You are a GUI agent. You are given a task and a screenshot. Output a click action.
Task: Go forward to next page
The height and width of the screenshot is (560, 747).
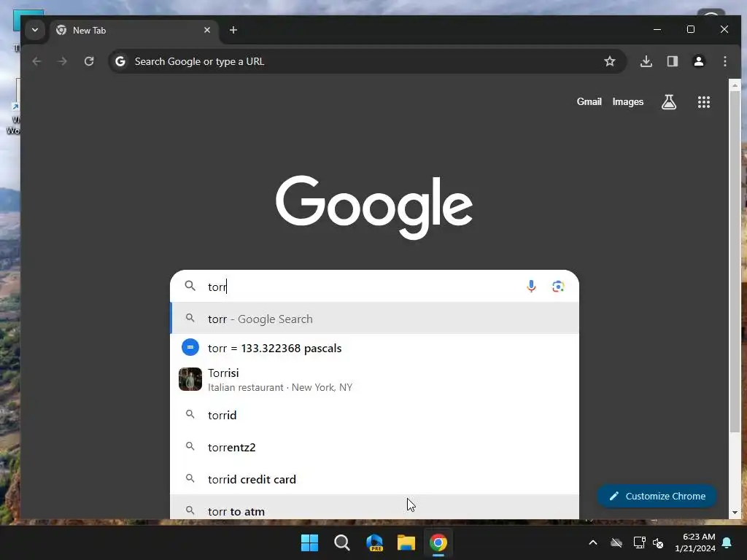pyautogui.click(x=63, y=61)
